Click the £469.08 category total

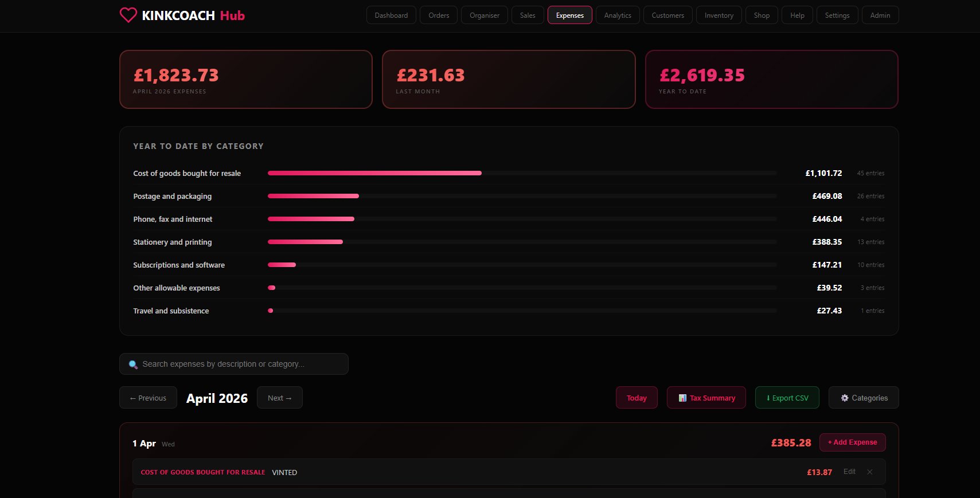[827, 196]
